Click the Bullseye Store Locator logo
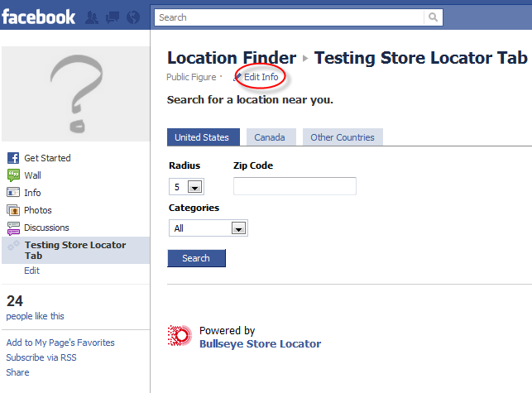 click(180, 336)
